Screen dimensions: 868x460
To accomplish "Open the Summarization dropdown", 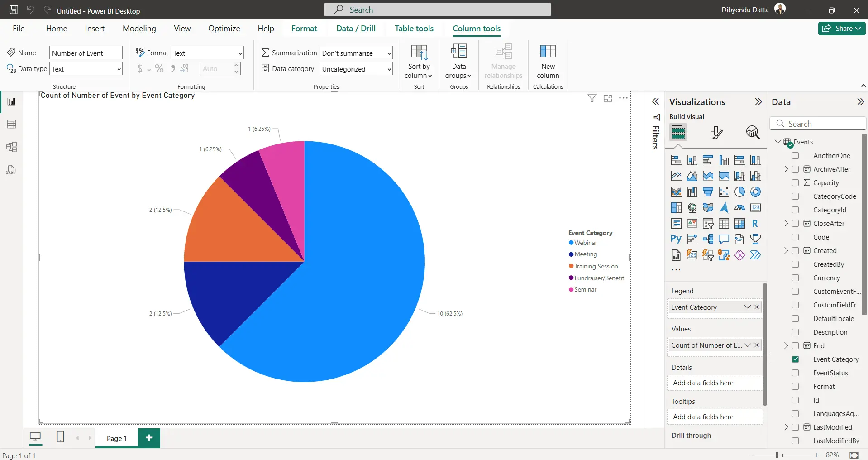I will coord(356,53).
